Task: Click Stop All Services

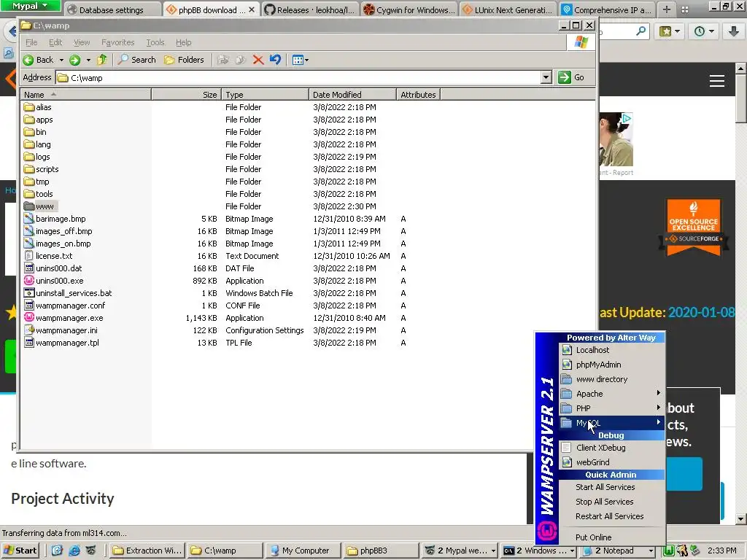Action: (612, 502)
